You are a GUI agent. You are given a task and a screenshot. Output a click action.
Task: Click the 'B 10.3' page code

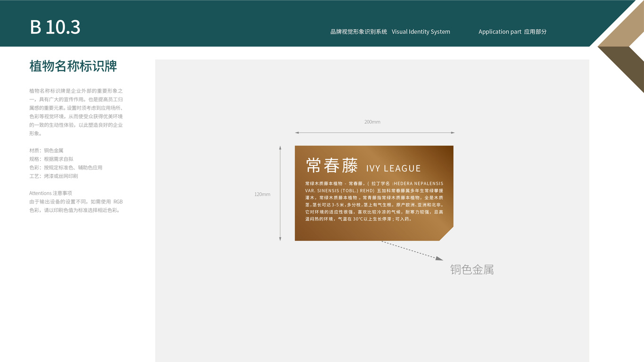[x=55, y=27]
